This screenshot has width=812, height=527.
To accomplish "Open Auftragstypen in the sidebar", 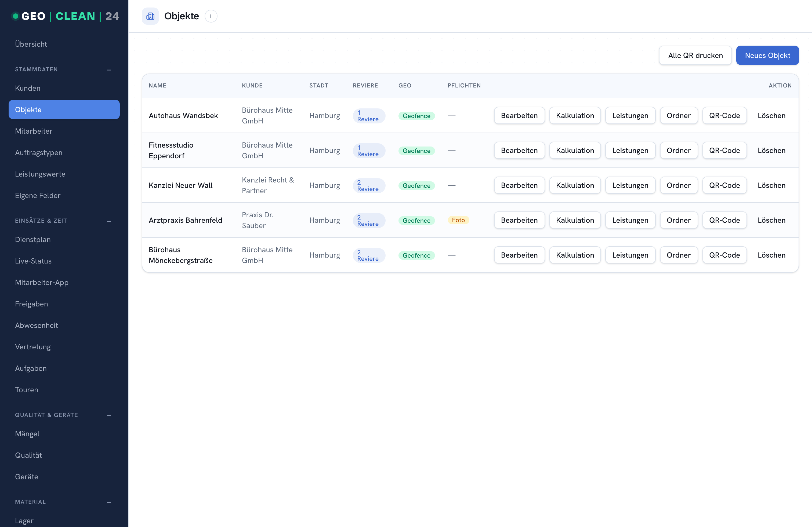I will tap(64, 152).
